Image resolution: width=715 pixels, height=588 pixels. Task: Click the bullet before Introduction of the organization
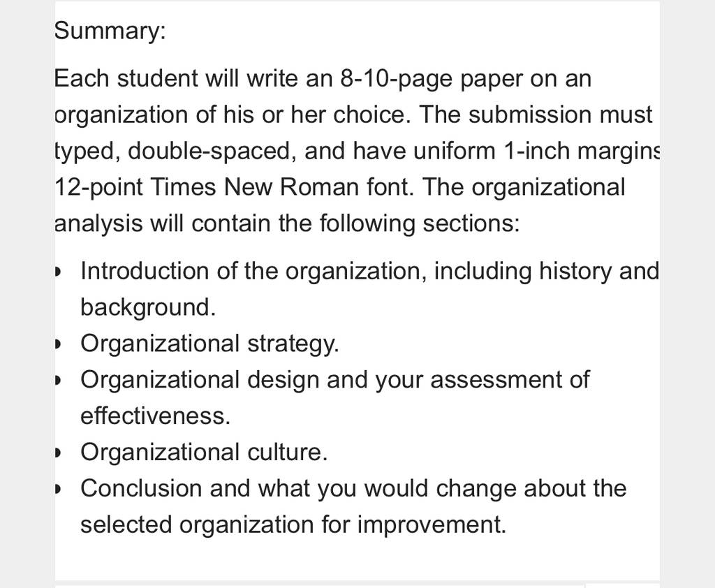pyautogui.click(x=57, y=272)
